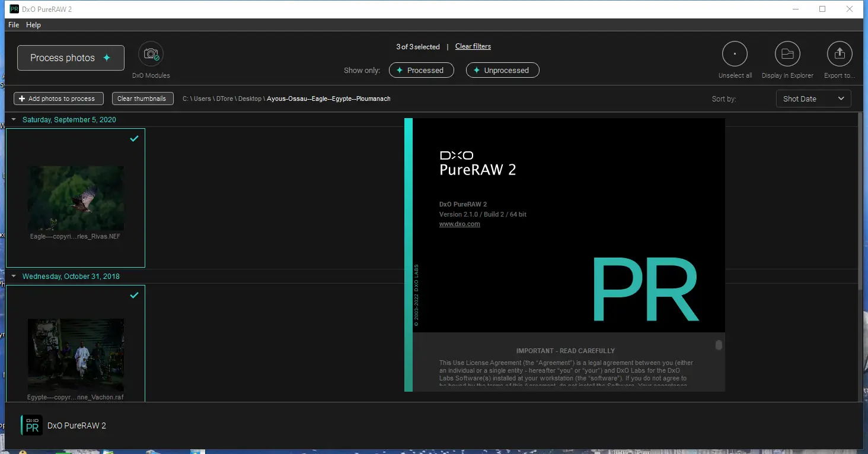Click the Egypte .raf file name

point(75,397)
